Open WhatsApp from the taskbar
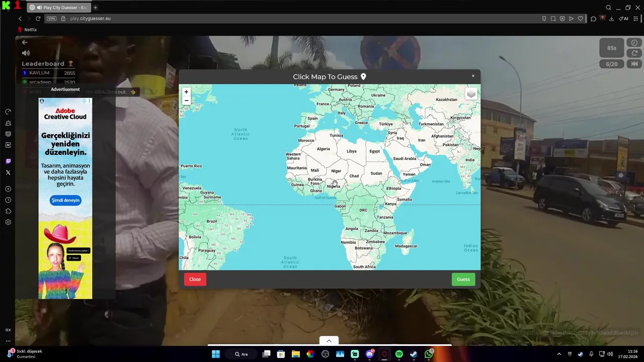The height and width of the screenshot is (362, 644). click(x=429, y=354)
